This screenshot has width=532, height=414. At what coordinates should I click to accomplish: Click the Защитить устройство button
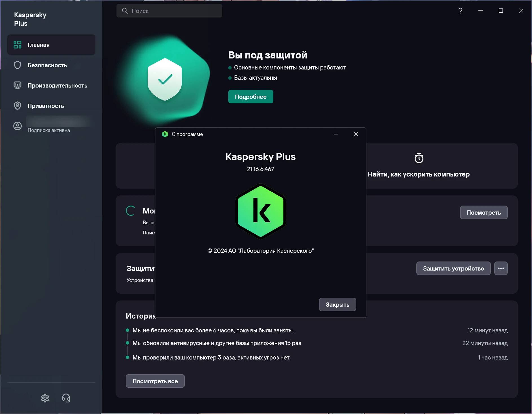pos(453,268)
